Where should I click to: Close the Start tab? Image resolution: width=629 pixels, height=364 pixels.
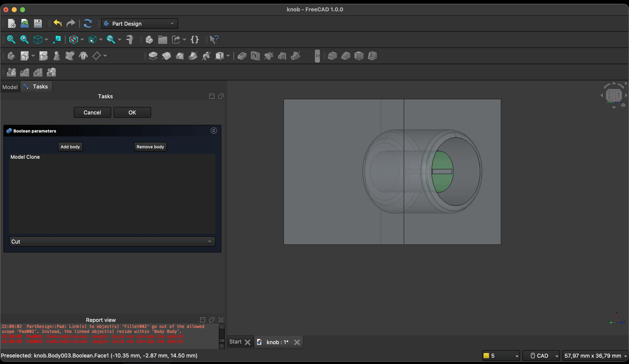pyautogui.click(x=248, y=342)
